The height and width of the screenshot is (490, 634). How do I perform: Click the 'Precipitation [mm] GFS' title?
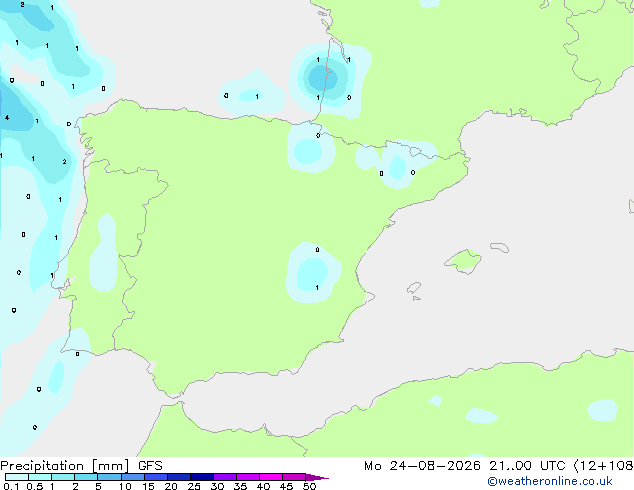(x=81, y=466)
